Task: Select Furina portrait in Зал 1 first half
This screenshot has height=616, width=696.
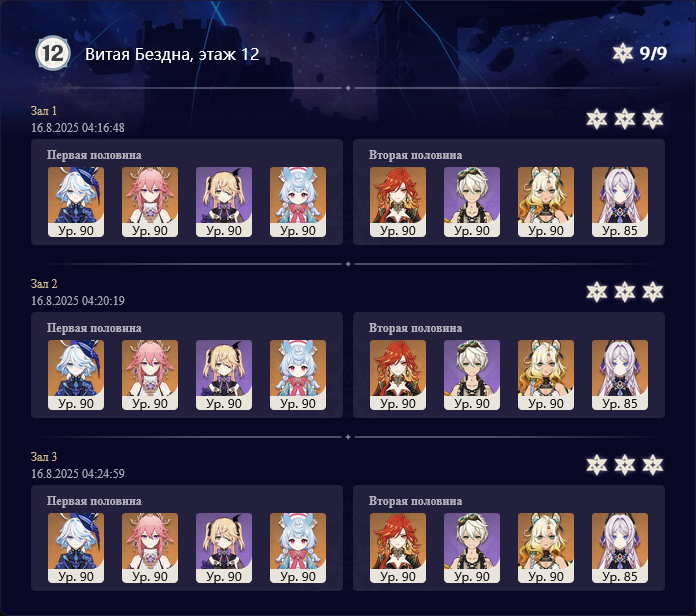Action: 76,202
